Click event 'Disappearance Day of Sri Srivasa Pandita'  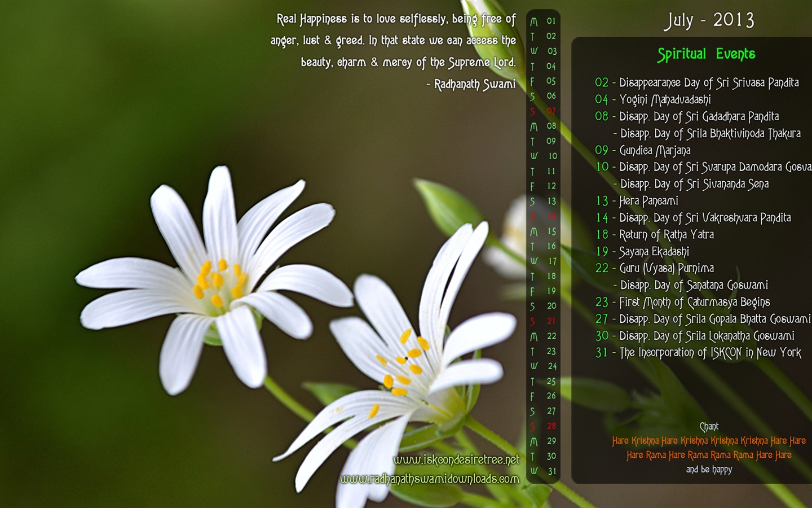[709, 83]
